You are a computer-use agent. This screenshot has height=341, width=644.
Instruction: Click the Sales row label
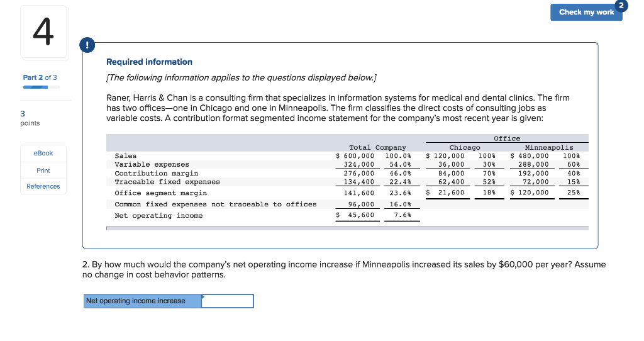coord(126,155)
